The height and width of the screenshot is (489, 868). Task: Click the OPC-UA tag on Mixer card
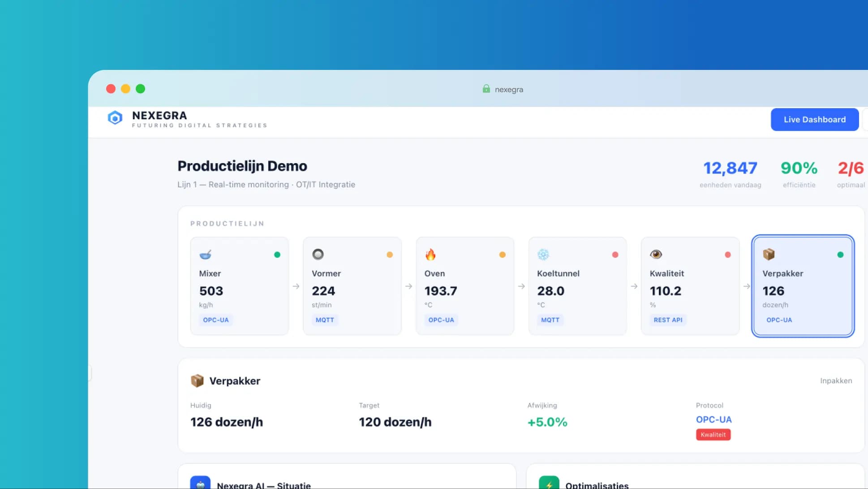coord(216,320)
